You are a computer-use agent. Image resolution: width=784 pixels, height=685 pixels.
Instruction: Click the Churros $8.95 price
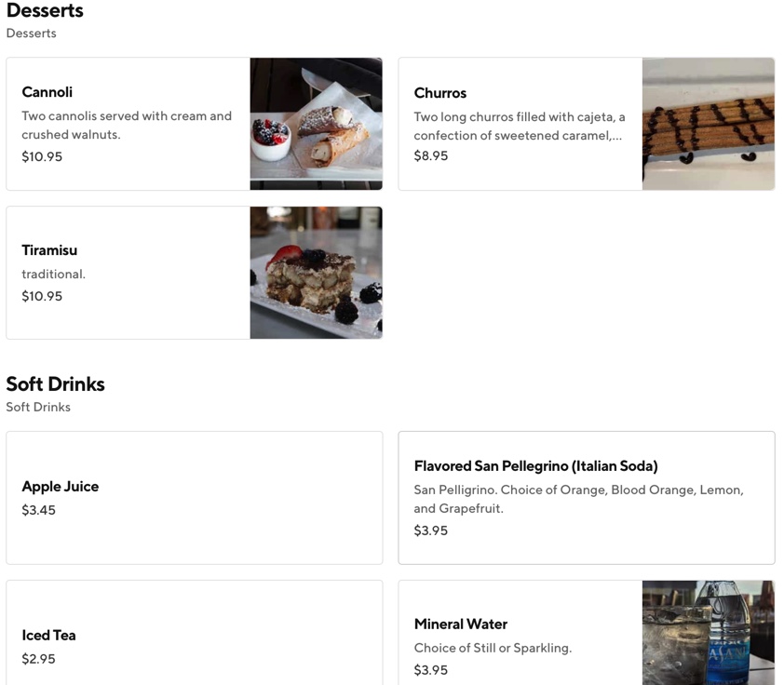431,156
